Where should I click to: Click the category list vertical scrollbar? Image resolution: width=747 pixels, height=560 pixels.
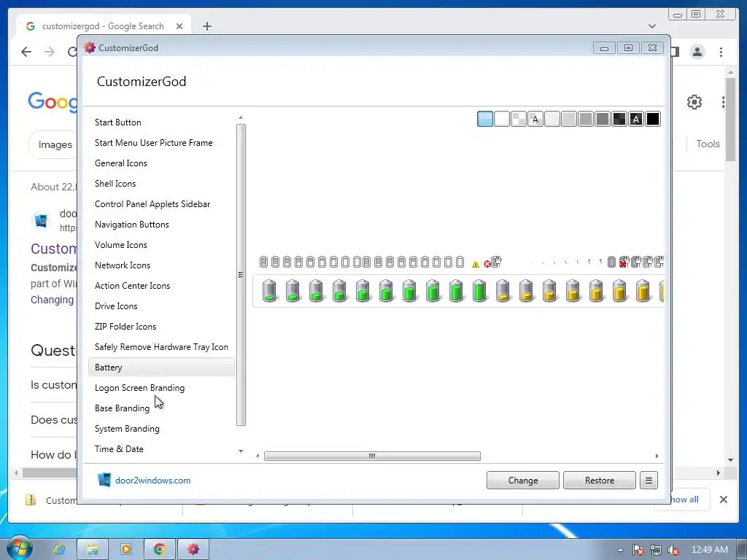(x=241, y=275)
